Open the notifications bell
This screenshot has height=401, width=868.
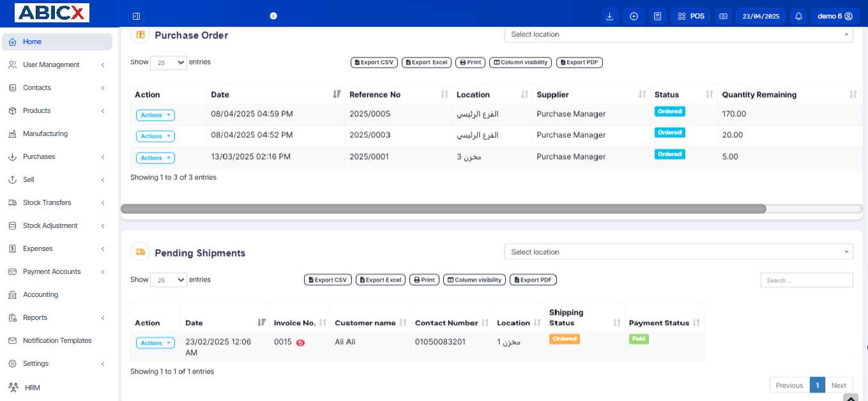(x=798, y=15)
